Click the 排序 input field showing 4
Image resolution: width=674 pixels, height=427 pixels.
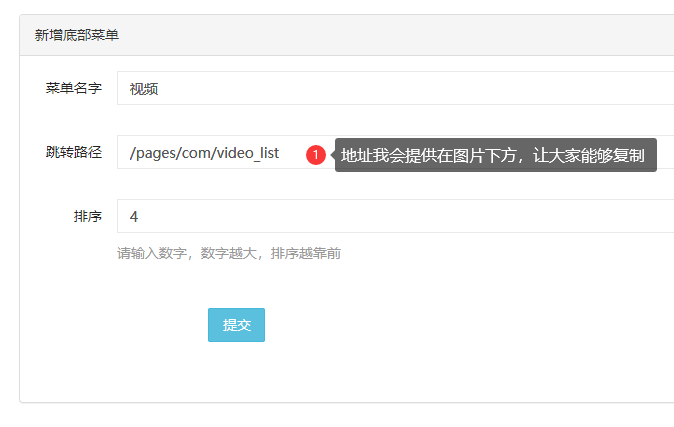pos(395,216)
